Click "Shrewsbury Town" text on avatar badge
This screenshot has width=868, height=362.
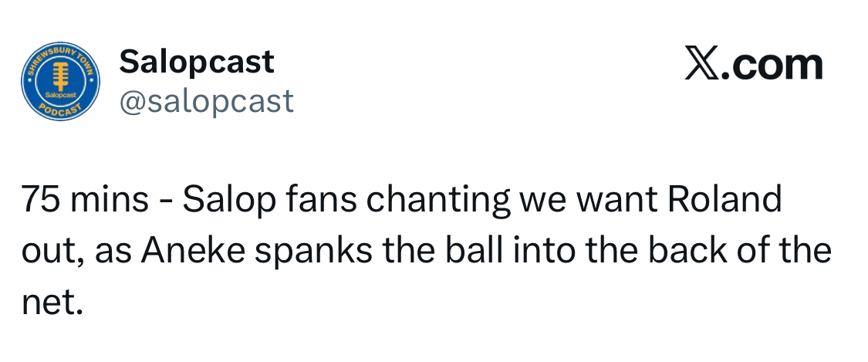pyautogui.click(x=60, y=56)
